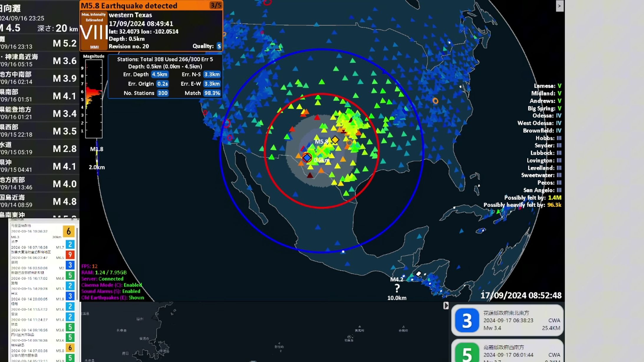Click the VIII MMI max intensity box
The image size is (644, 362).
coord(94,31)
